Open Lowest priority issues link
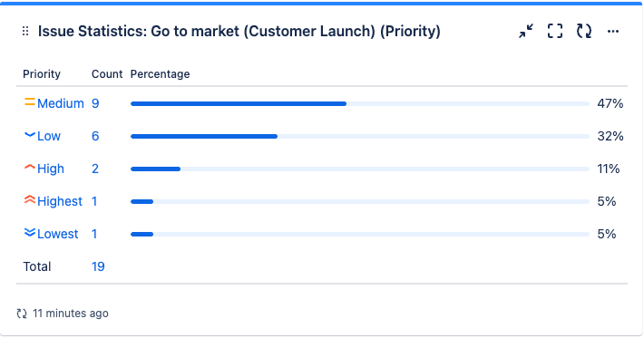Viewport: 644px width, 338px height. pyautogui.click(x=57, y=234)
